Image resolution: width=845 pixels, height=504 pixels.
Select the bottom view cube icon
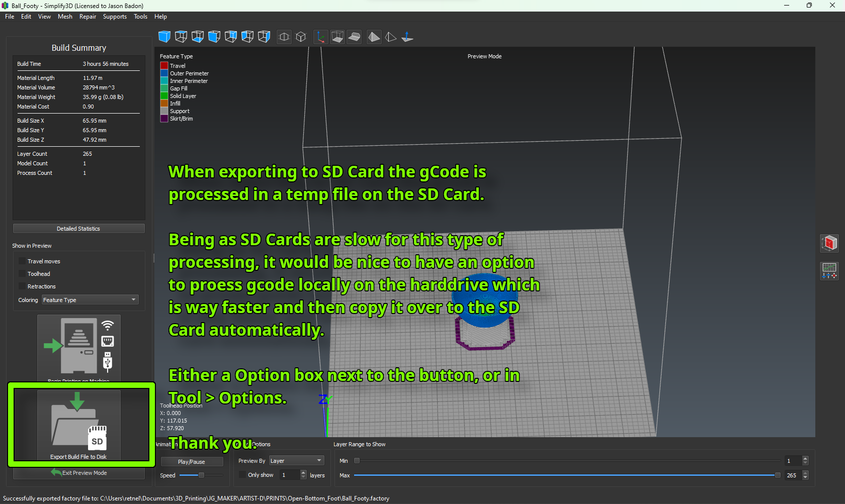[x=198, y=37]
